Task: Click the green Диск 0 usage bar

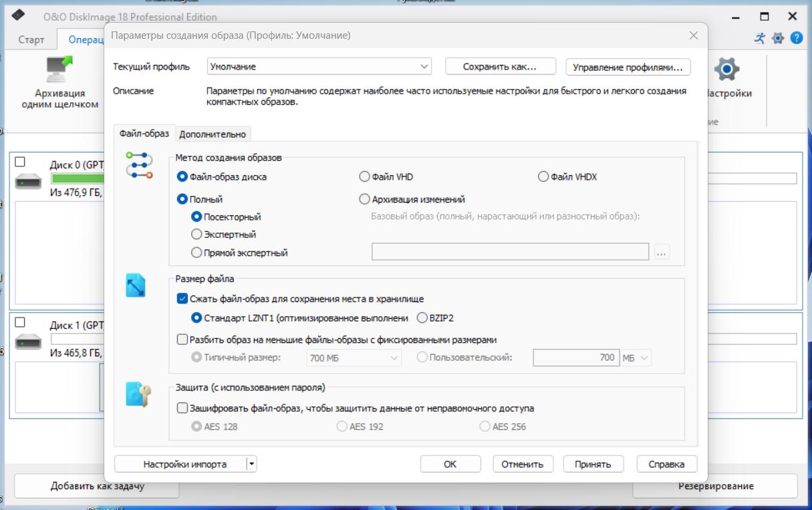Action: (78, 178)
